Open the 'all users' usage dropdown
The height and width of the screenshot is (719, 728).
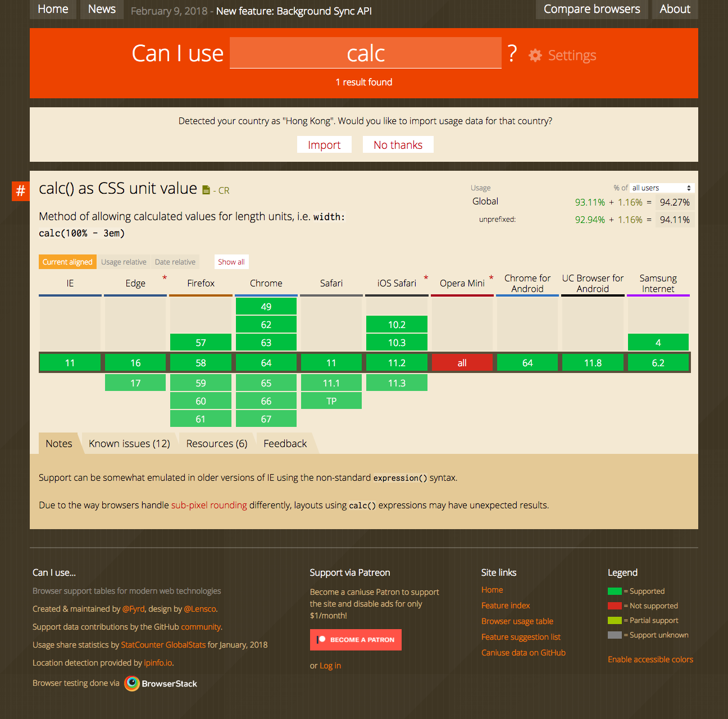point(662,188)
